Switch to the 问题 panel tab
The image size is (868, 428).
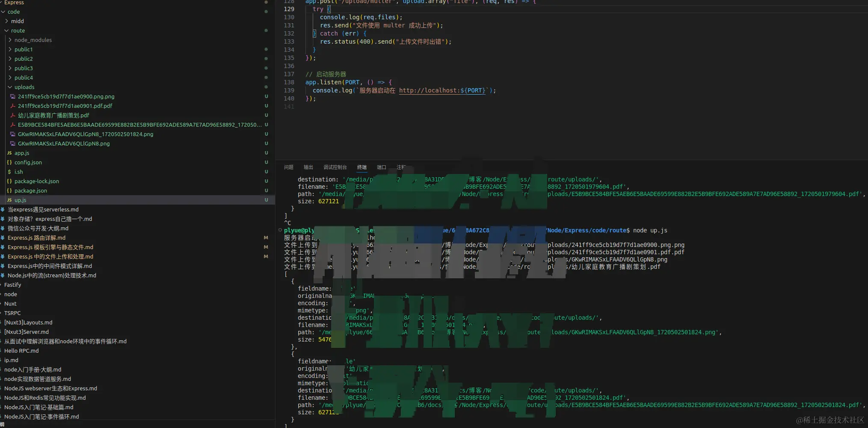click(x=289, y=167)
